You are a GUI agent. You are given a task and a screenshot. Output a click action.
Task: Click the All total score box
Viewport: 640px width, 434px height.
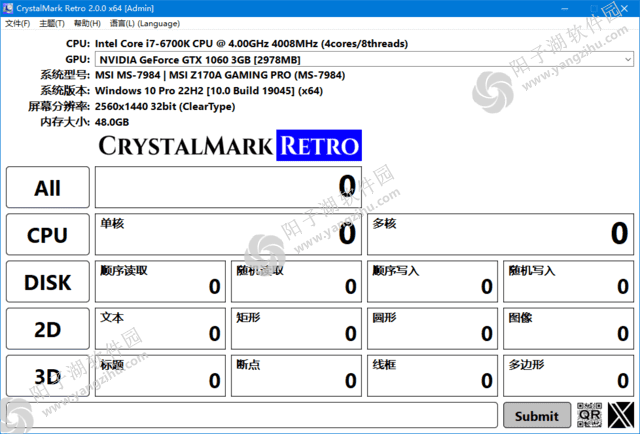click(x=228, y=187)
